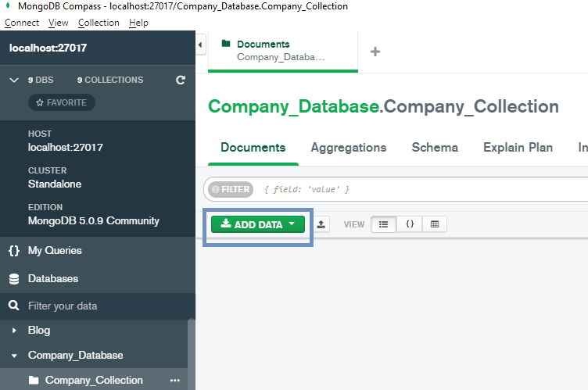The width and height of the screenshot is (588, 390).
Task: Open options ellipsis for Company_Collection
Action: pos(175,381)
